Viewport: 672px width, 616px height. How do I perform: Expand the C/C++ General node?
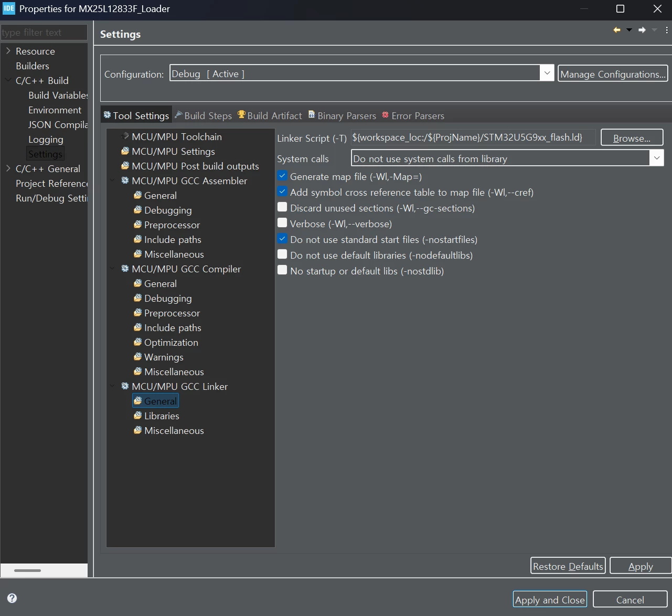tap(8, 168)
